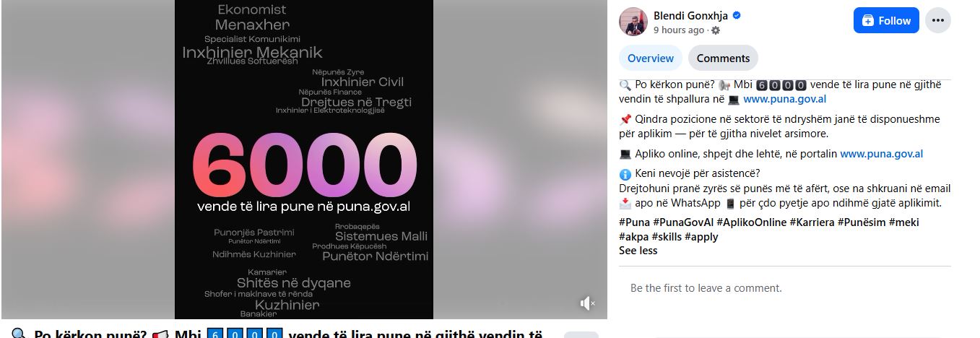Click the #Puna hashtag
Image resolution: width=980 pixels, height=338 pixels.
click(634, 222)
